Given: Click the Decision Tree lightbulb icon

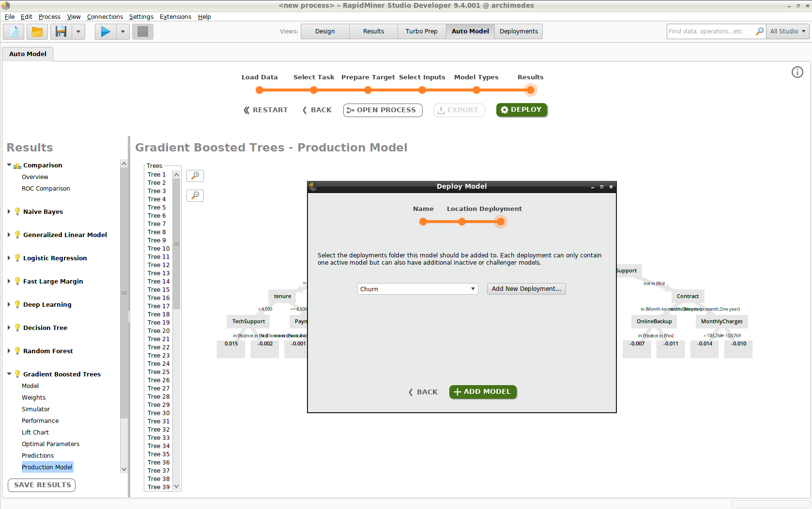Looking at the screenshot, I should [17, 328].
